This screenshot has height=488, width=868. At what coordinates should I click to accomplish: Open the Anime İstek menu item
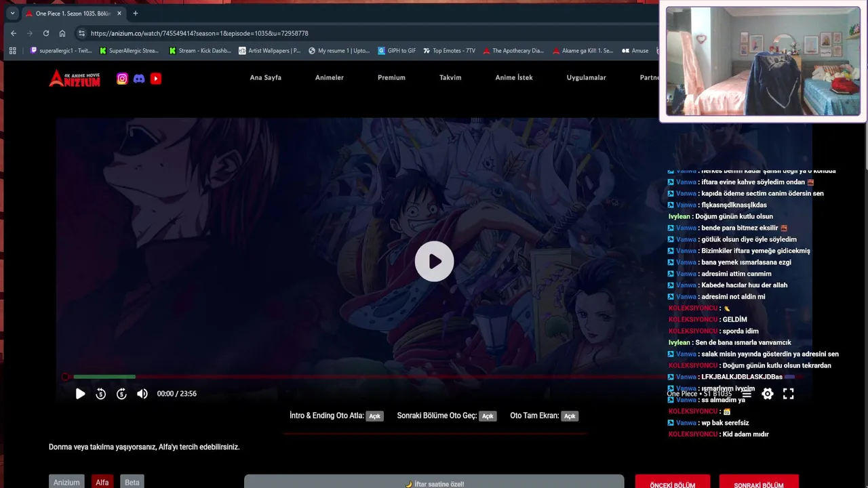coord(514,77)
